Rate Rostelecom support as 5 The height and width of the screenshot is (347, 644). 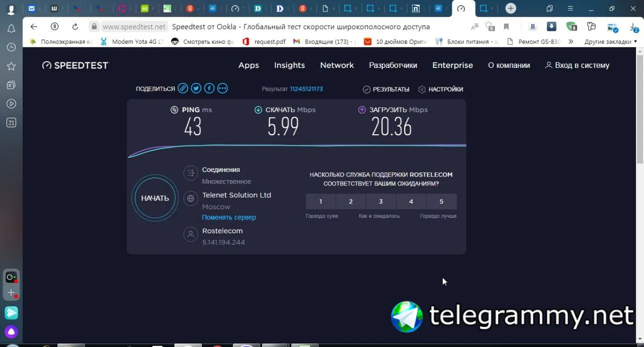click(x=442, y=201)
